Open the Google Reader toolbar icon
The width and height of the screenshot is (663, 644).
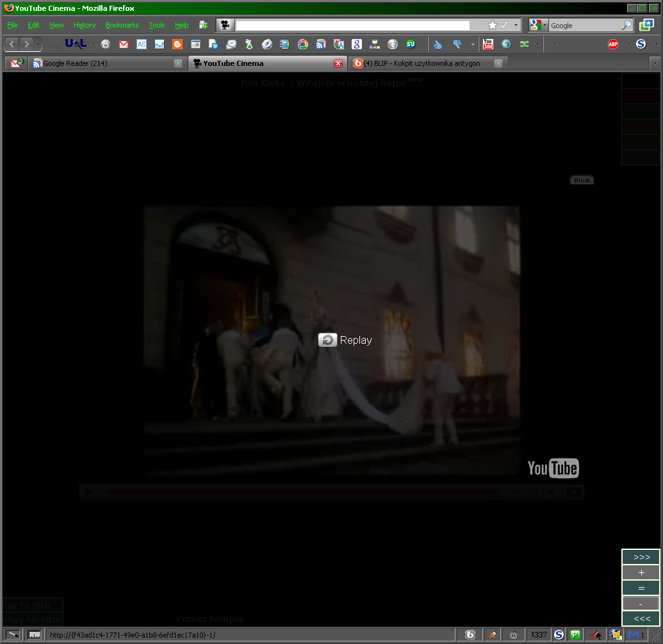point(321,44)
